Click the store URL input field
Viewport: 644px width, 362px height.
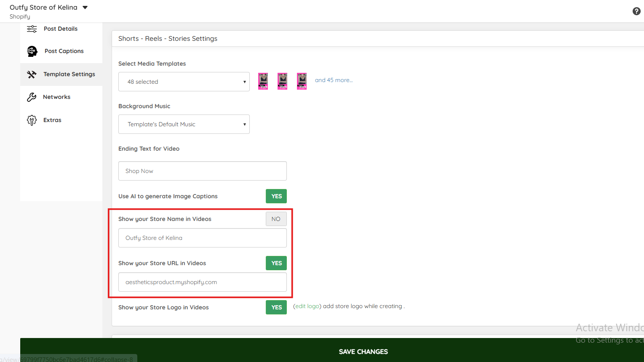pos(203,282)
